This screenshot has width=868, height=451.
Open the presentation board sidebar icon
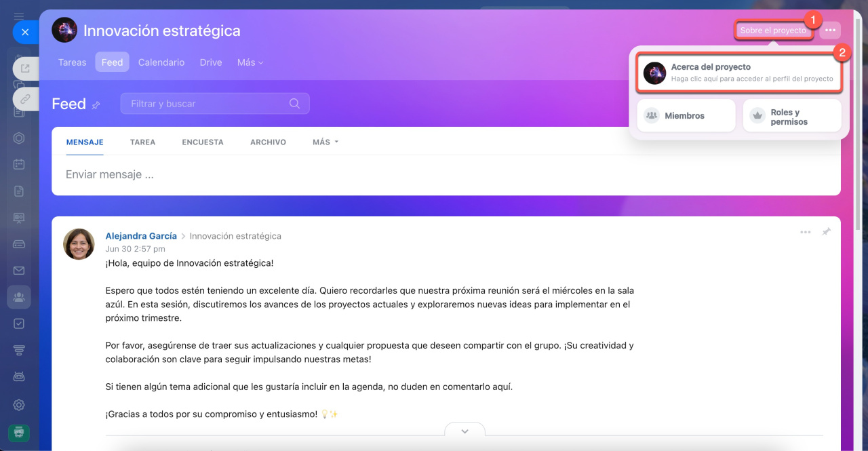(19, 218)
